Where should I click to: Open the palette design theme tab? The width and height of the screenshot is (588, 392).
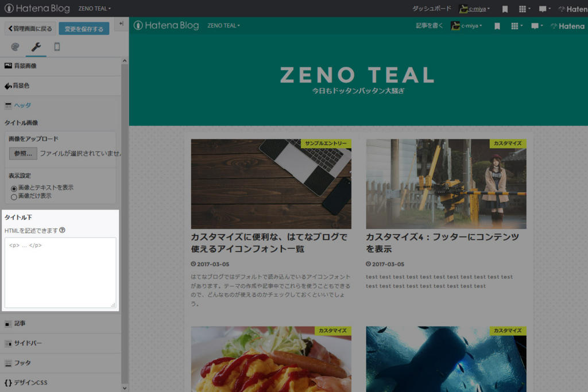(x=15, y=47)
